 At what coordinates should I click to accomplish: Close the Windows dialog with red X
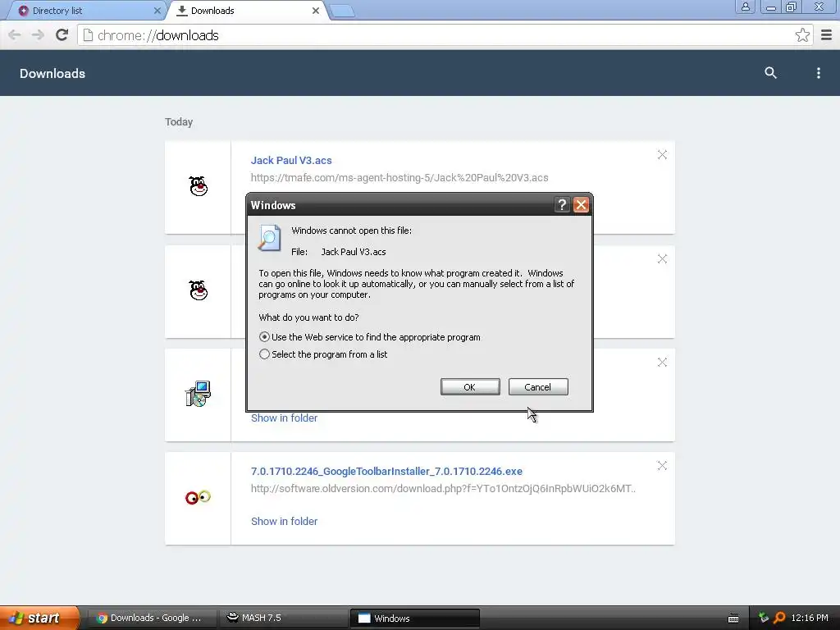pos(582,204)
